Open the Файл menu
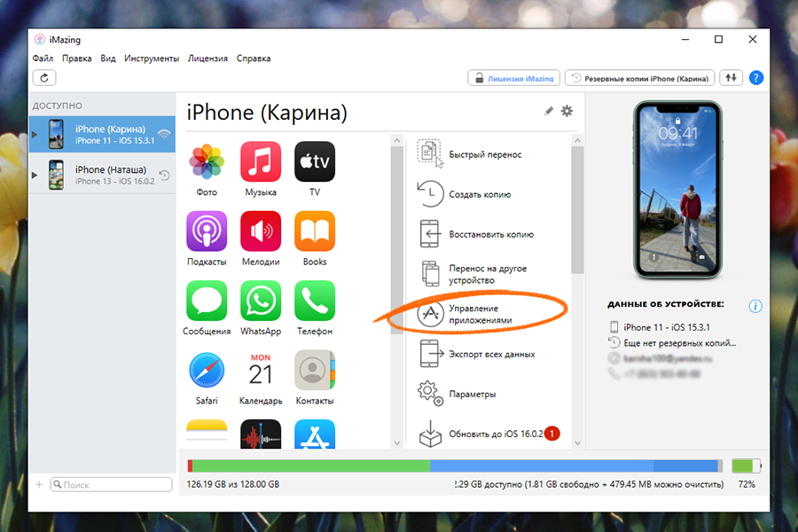Image resolution: width=798 pixels, height=532 pixels. [43, 58]
